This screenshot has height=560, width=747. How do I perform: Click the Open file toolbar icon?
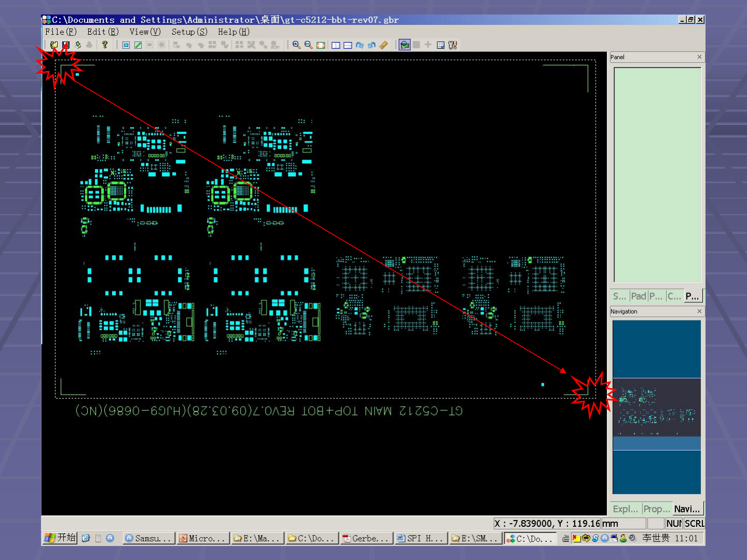click(x=54, y=45)
